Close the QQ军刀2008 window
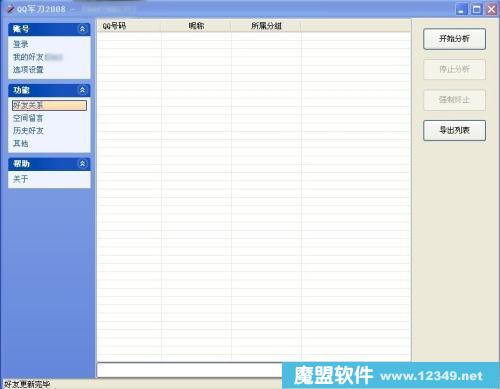Screen dimensions: 500x389 click(x=491, y=9)
